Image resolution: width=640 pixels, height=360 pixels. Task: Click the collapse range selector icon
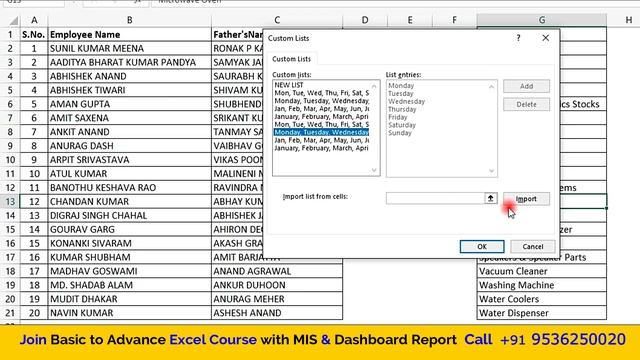(x=491, y=198)
